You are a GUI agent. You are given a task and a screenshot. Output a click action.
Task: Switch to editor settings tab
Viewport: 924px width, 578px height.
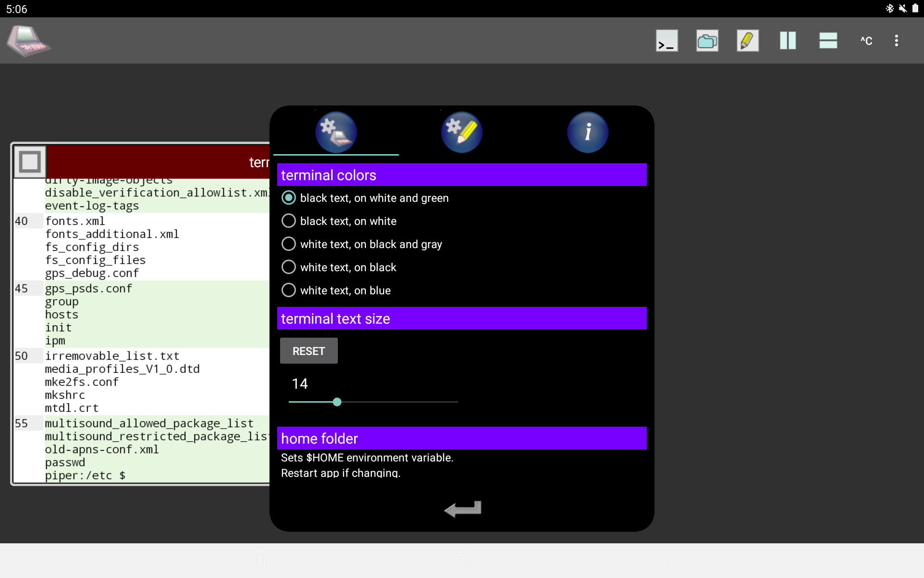462,132
